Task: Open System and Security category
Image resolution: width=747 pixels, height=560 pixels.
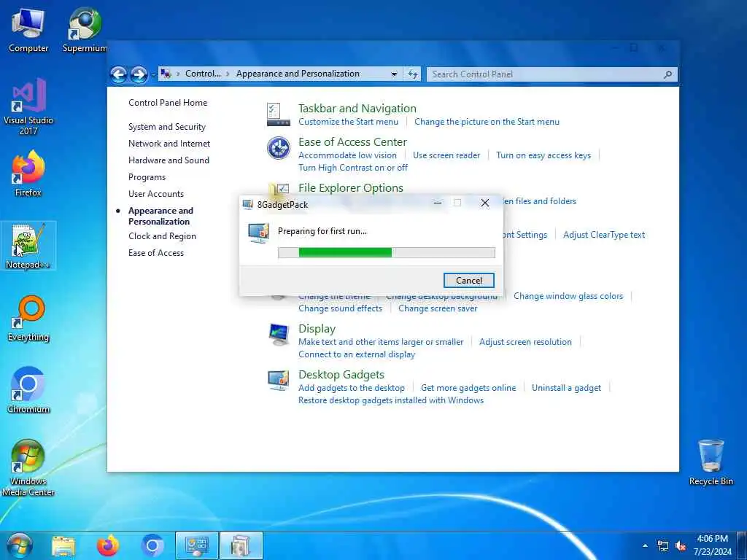Action: pyautogui.click(x=167, y=127)
